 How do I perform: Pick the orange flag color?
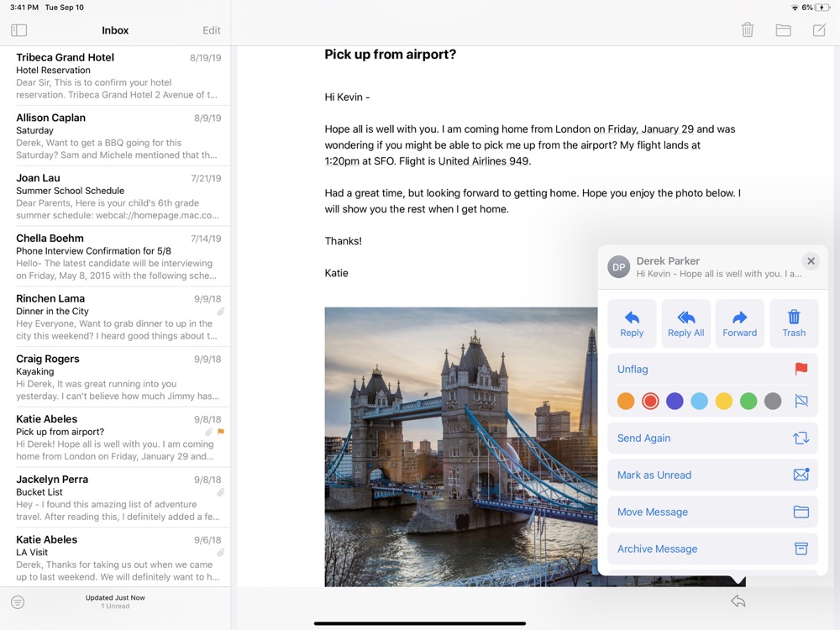pos(626,401)
